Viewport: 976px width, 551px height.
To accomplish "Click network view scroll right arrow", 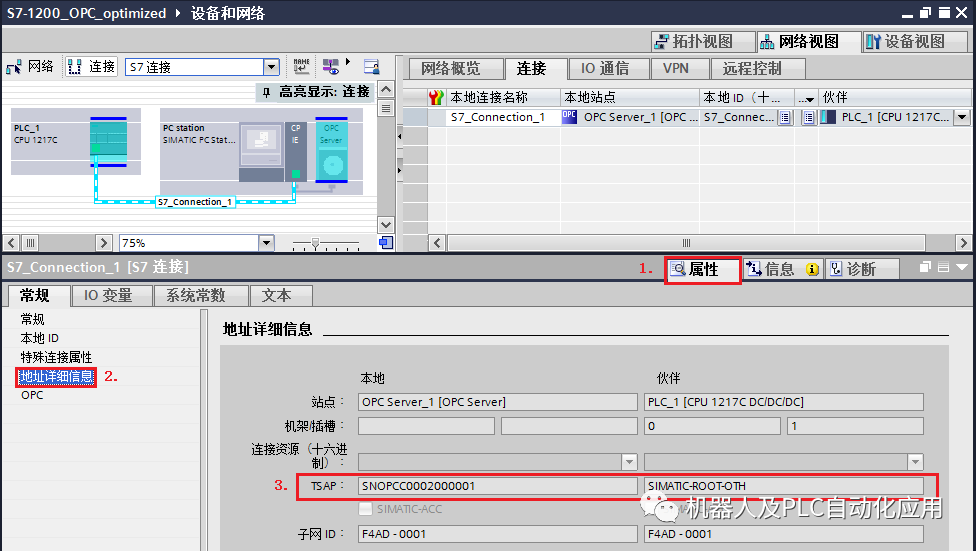I will click(104, 243).
